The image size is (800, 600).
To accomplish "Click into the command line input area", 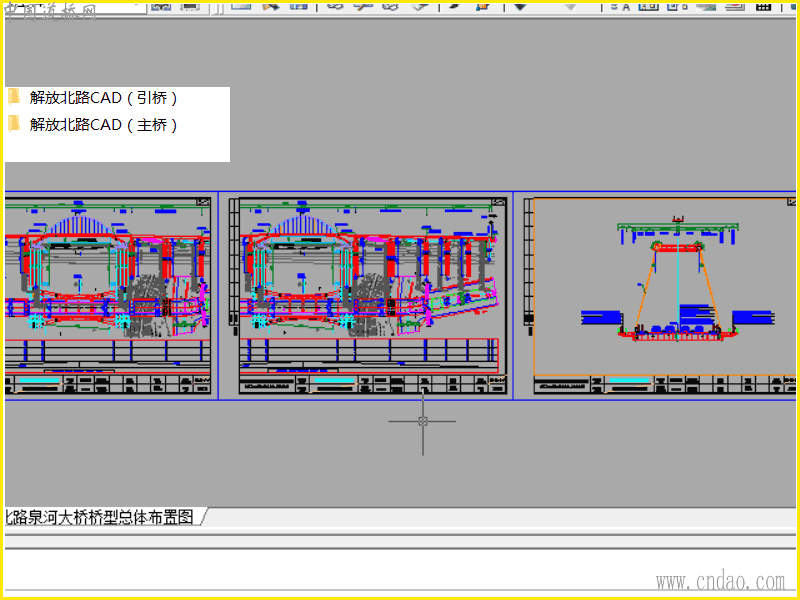I will click(x=400, y=569).
